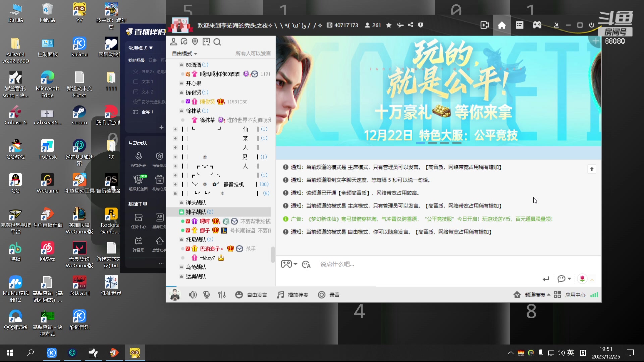Image resolution: width=644 pixels, height=362 pixels.
Task: Click the game controller icon beside the chat input
Action: tap(286, 264)
